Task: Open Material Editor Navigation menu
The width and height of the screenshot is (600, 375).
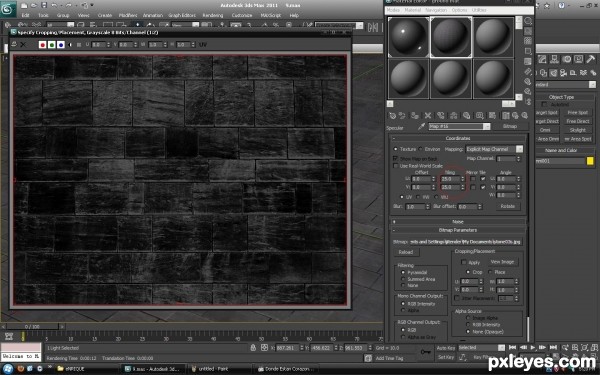Action: [436, 10]
